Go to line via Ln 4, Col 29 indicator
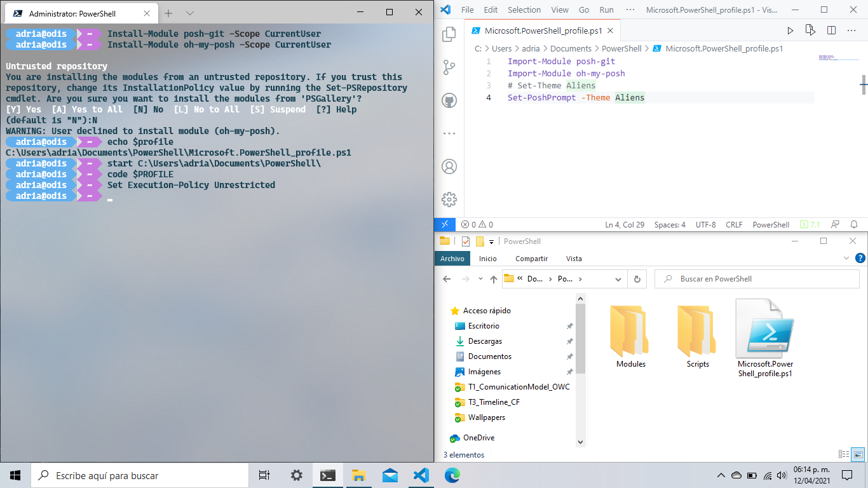The height and width of the screenshot is (488, 868). 625,224
